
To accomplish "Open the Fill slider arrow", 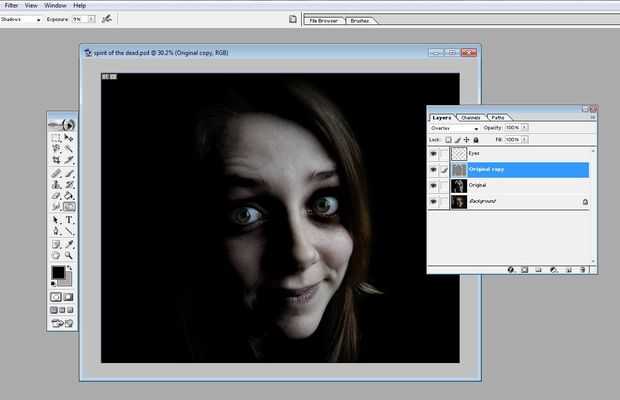I will (x=524, y=140).
